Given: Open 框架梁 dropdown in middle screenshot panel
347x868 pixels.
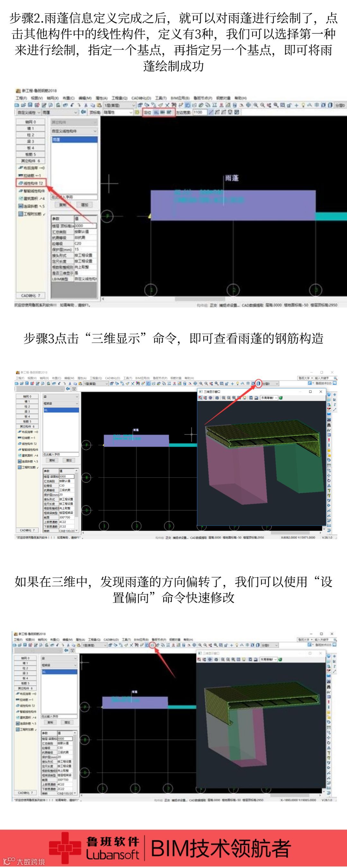Looking at the screenshot, I should tap(61, 403).
